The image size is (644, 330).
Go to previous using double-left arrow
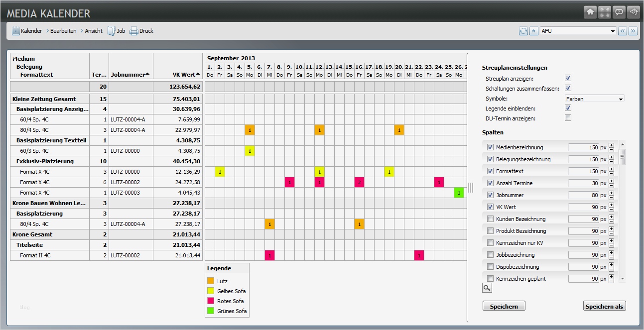point(623,31)
